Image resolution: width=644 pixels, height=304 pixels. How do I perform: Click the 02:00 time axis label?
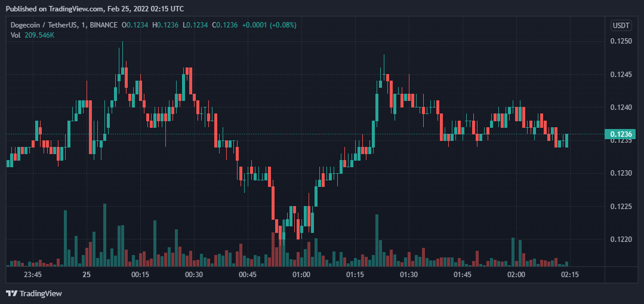[x=516, y=275]
